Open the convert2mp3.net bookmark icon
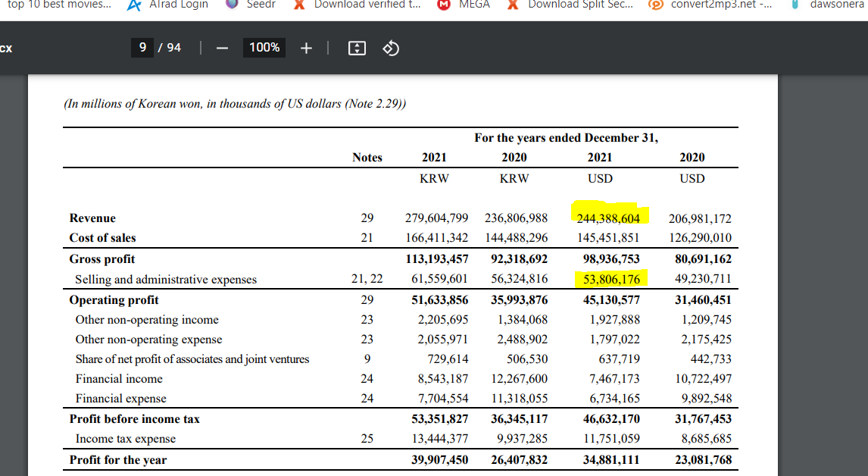 tap(656, 5)
